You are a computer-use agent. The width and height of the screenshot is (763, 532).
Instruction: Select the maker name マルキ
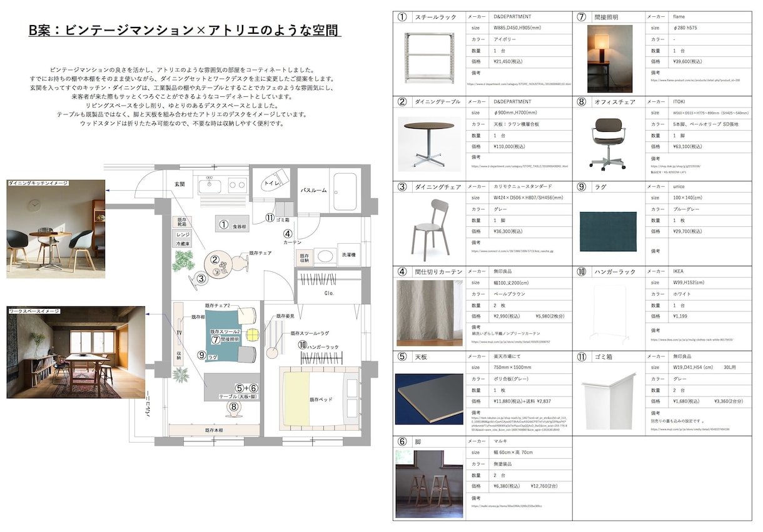tap(501, 441)
